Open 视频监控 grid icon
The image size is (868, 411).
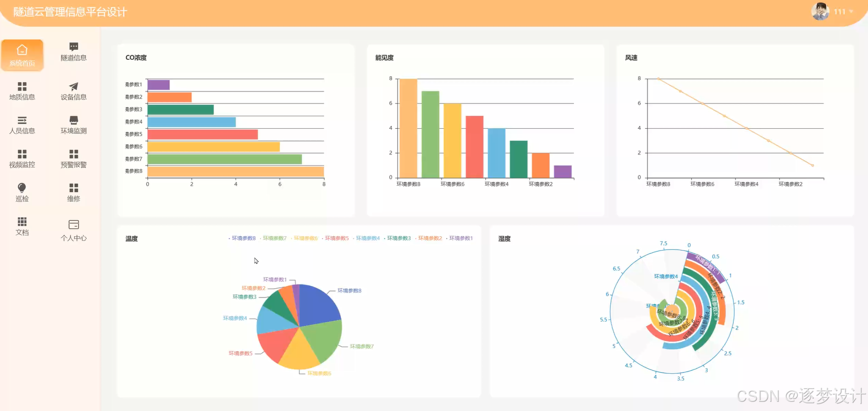pos(22,154)
